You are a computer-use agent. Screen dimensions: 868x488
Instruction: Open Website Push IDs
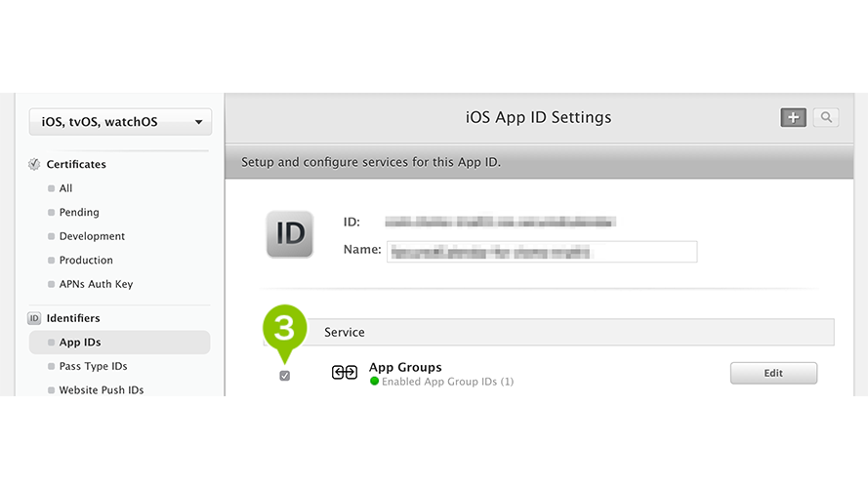coord(102,390)
